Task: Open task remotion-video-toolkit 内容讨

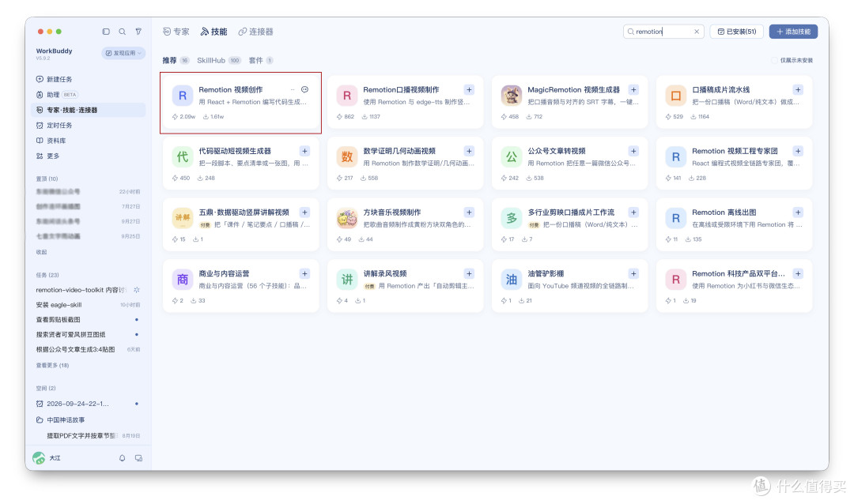Action: click(89, 290)
